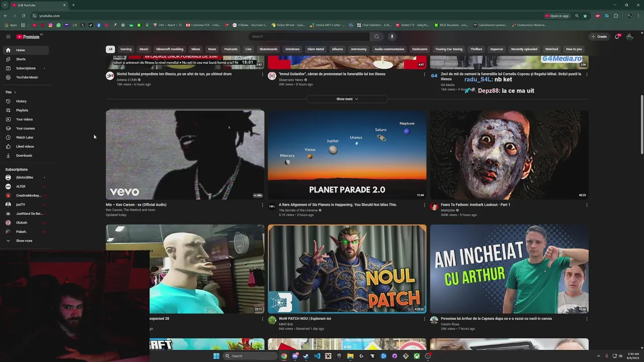This screenshot has height=362, width=644.
Task: Bookmark page with star icon
Action: click(585, 16)
